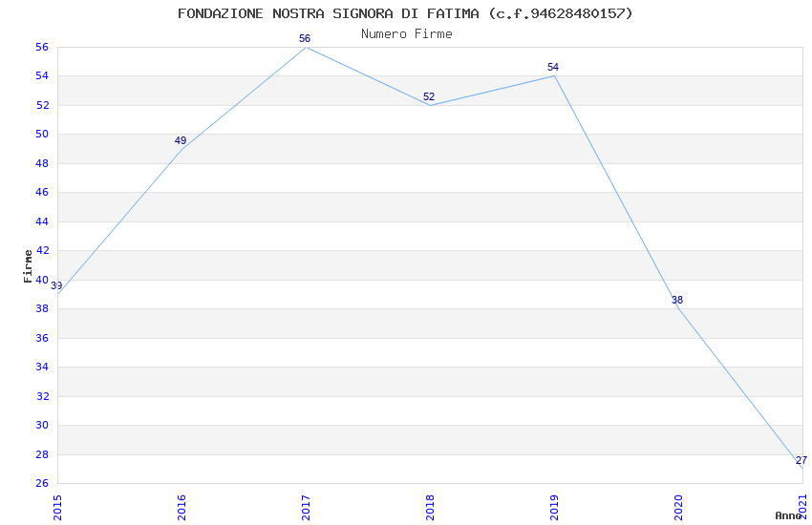
Task: Click the Firme y-axis title
Action: [x=28, y=266]
